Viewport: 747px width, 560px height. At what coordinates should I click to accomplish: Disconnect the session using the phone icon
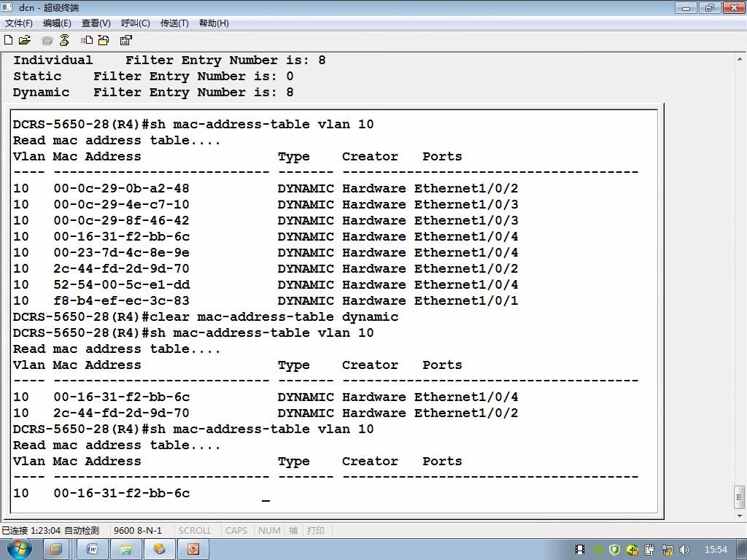[64, 40]
